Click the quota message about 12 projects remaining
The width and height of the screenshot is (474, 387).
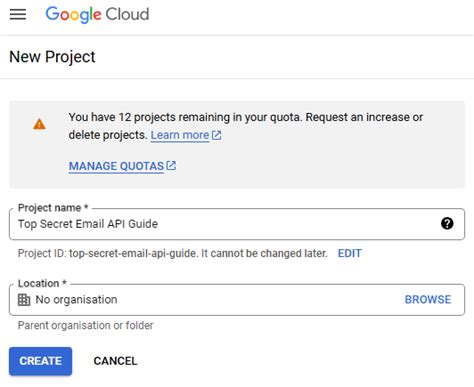(246, 126)
